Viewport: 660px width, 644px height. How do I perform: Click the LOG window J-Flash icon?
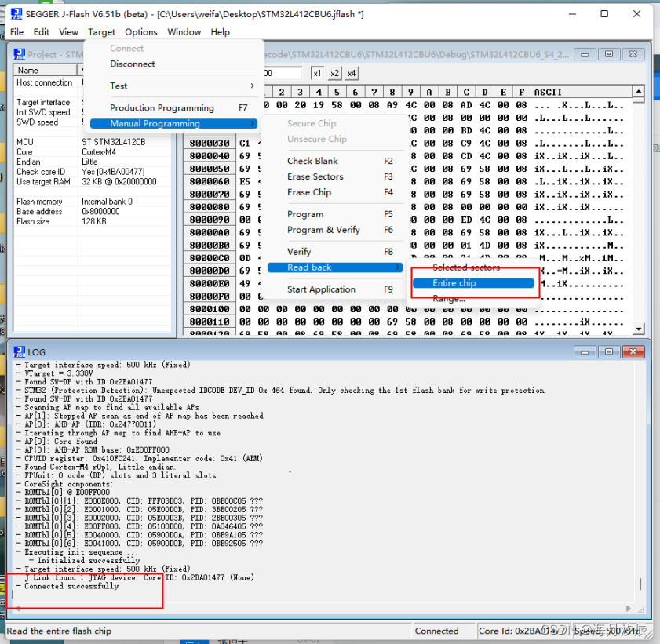tap(19, 351)
